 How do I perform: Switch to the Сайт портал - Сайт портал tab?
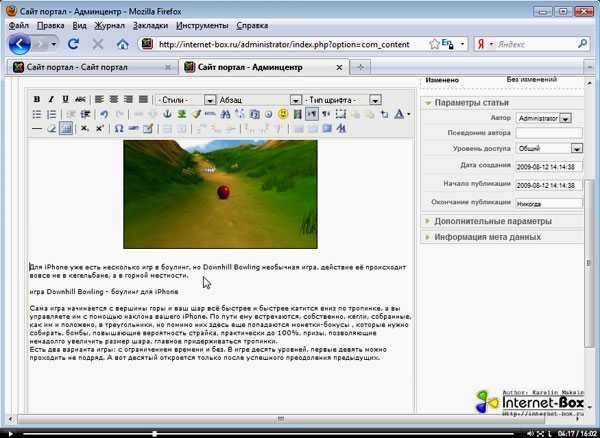(x=92, y=67)
